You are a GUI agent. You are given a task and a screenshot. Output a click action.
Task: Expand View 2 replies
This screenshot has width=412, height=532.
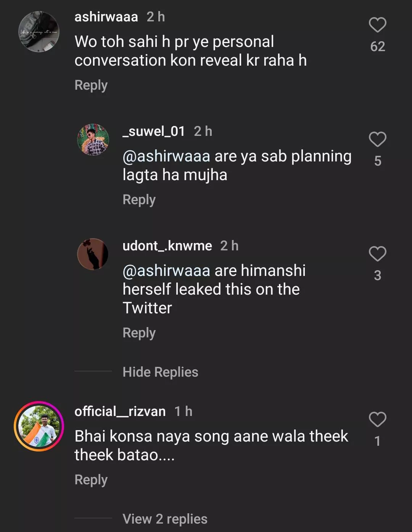(x=165, y=519)
